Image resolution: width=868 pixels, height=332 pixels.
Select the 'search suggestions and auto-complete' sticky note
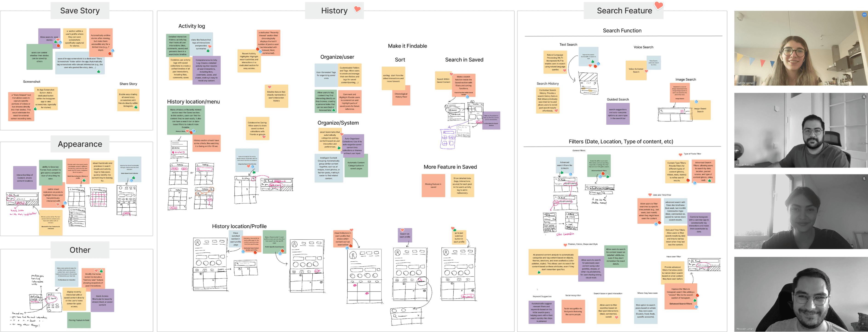[618, 114]
